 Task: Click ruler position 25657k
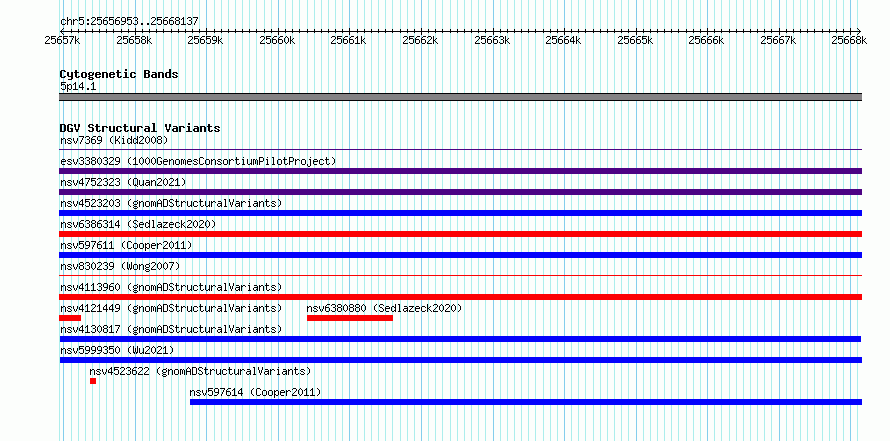coord(62,40)
